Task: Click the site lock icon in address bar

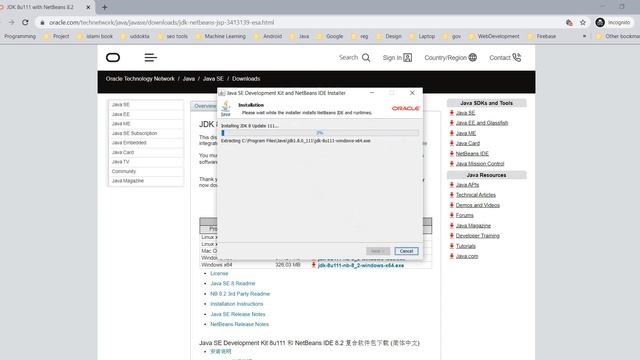Action: (42, 22)
